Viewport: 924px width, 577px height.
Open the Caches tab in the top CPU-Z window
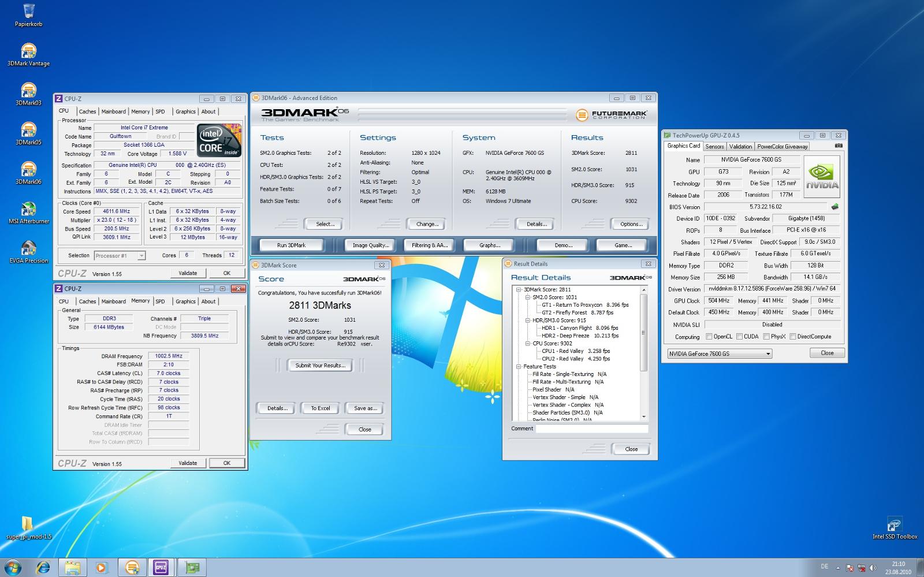pyautogui.click(x=87, y=111)
